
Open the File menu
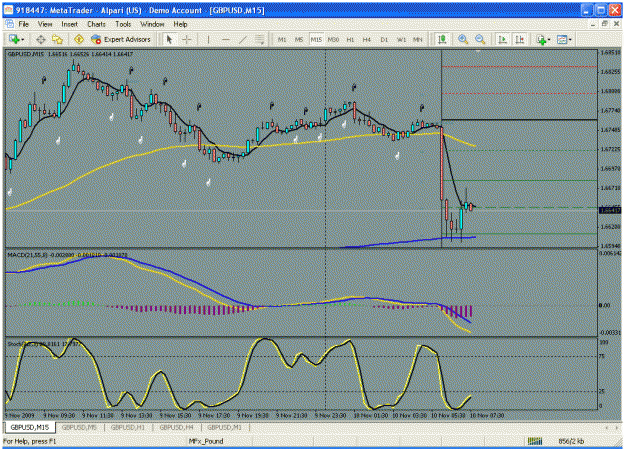[x=24, y=24]
